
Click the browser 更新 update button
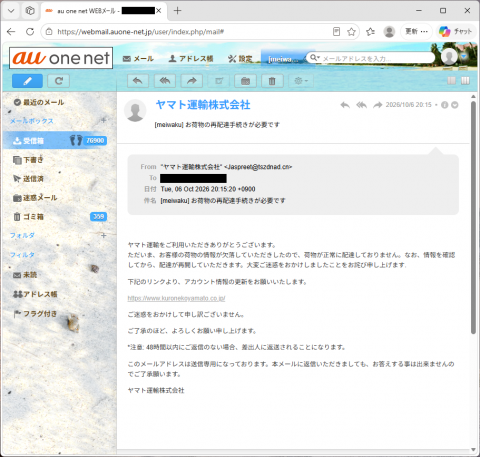point(416,31)
